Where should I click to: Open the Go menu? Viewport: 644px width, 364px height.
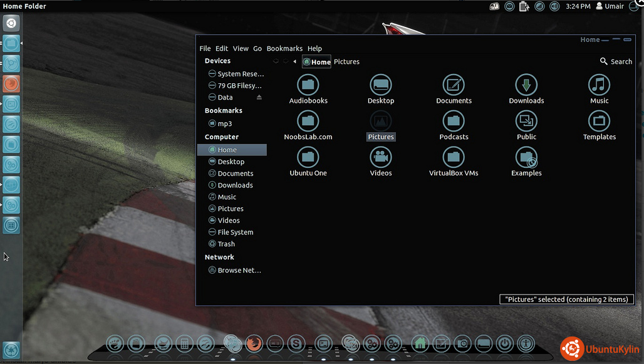tap(257, 48)
